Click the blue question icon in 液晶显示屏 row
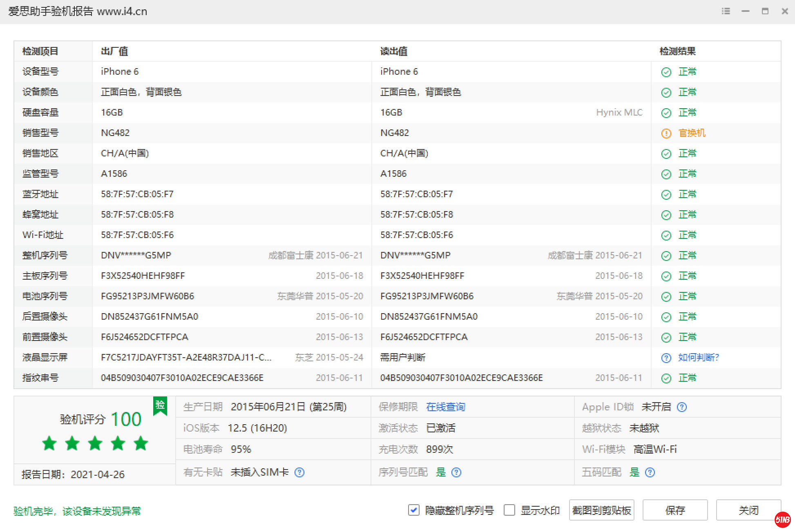This screenshot has height=532, width=795. 666,358
